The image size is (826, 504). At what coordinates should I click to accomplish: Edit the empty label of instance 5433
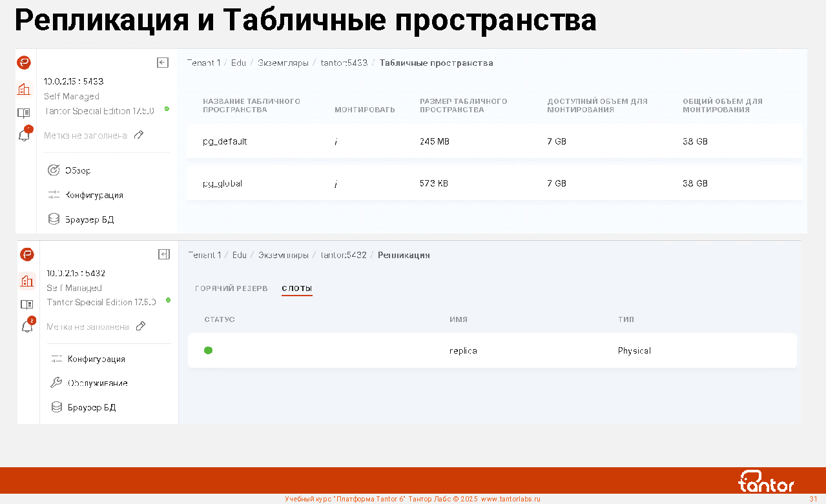click(x=139, y=136)
